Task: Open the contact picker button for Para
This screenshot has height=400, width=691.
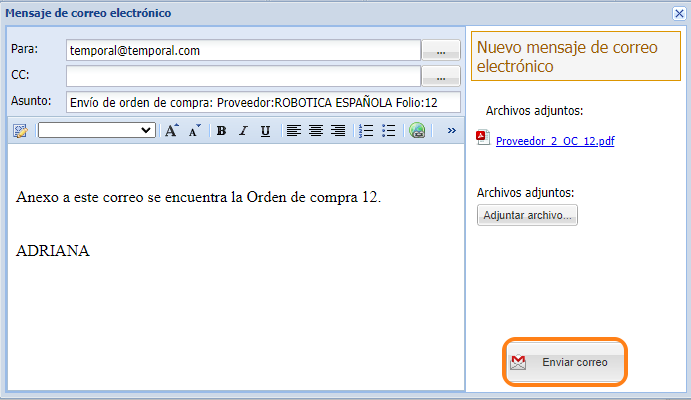Action: [x=441, y=50]
